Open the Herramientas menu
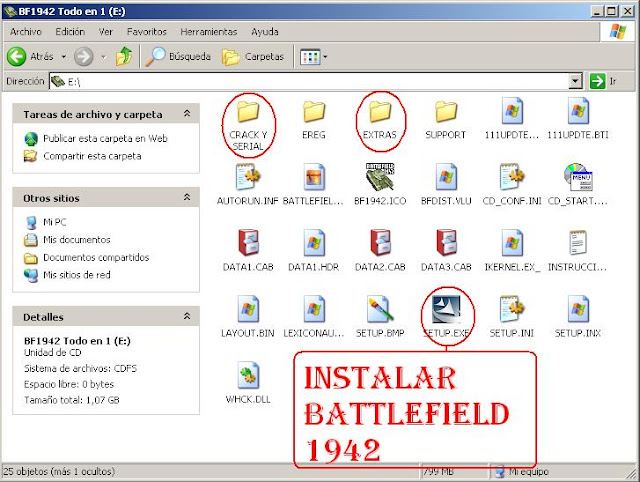The height and width of the screenshot is (482, 640). pos(209,31)
